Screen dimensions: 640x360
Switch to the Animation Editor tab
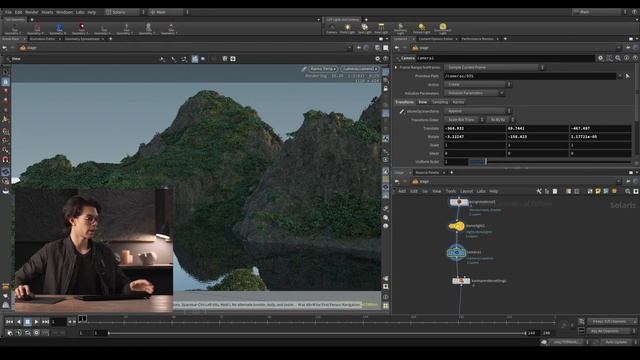coord(42,39)
